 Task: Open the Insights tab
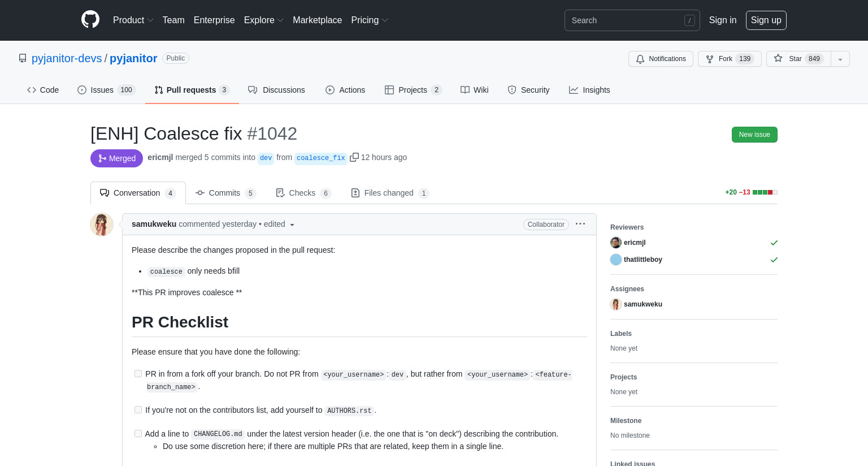(589, 90)
